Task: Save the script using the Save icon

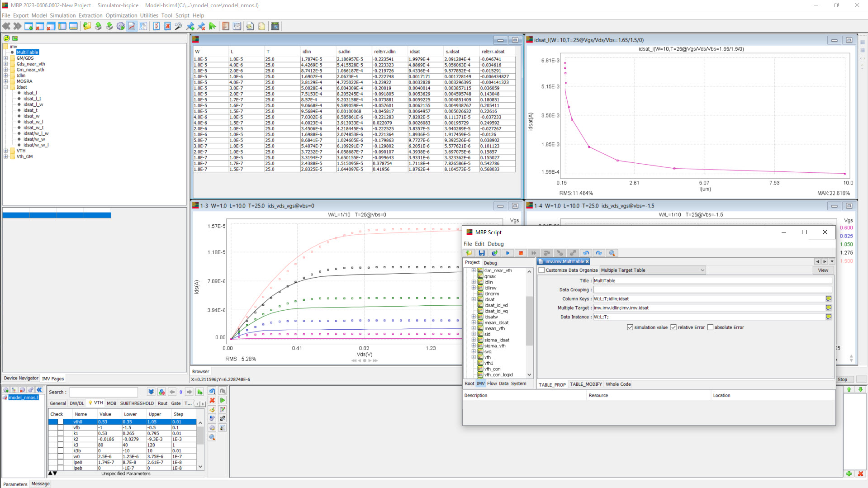Action: (x=481, y=253)
